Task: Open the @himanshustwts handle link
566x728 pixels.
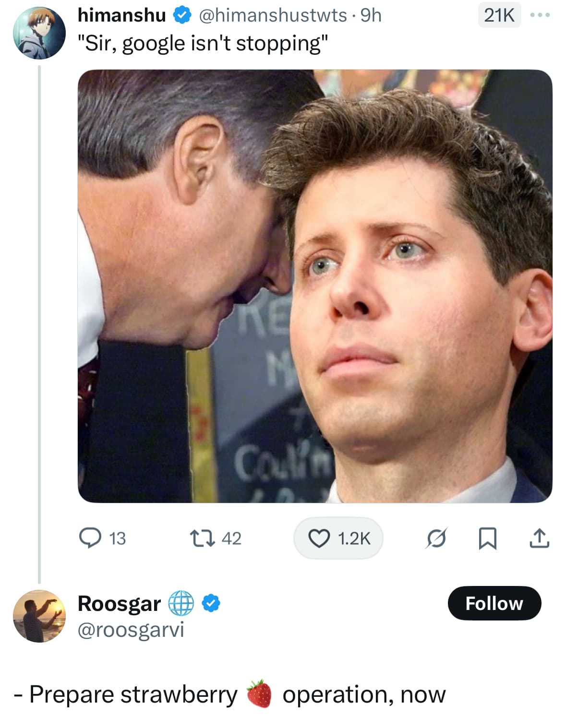Action: (273, 15)
